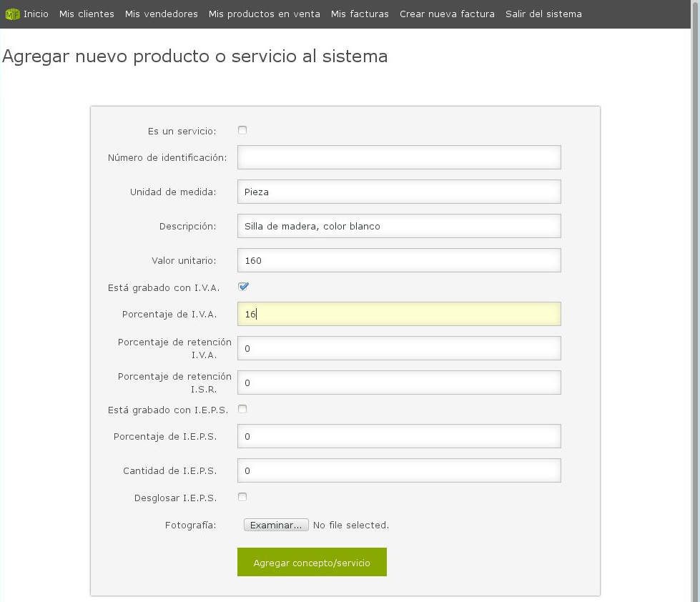Select Crear nueva factura

tap(446, 14)
